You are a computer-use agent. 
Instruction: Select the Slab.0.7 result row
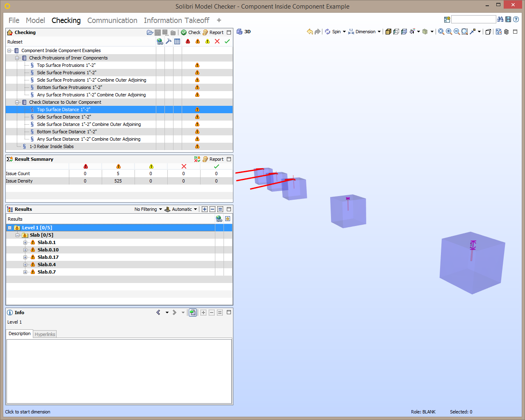(x=119, y=272)
